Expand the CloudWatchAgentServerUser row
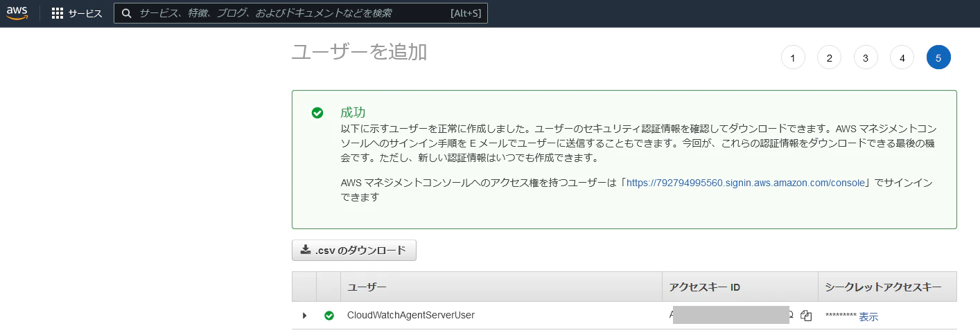 304,316
